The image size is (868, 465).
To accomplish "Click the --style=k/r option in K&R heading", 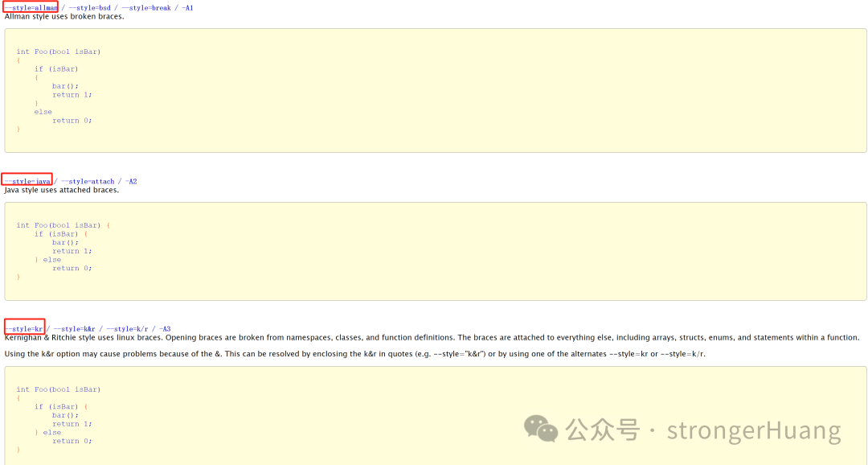I will pyautogui.click(x=127, y=329).
